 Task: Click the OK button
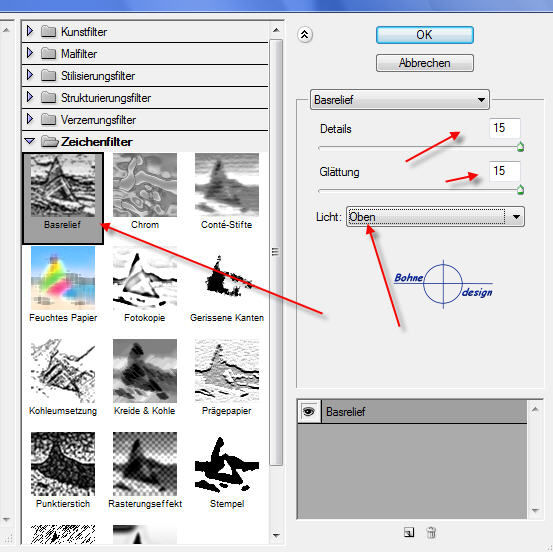pyautogui.click(x=425, y=35)
